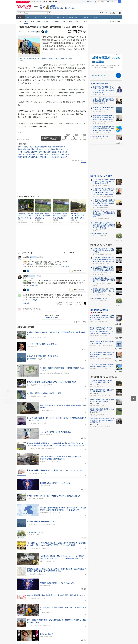Open related article 謎の「中電病」 link
The image size is (138, 644).
pos(41,147)
